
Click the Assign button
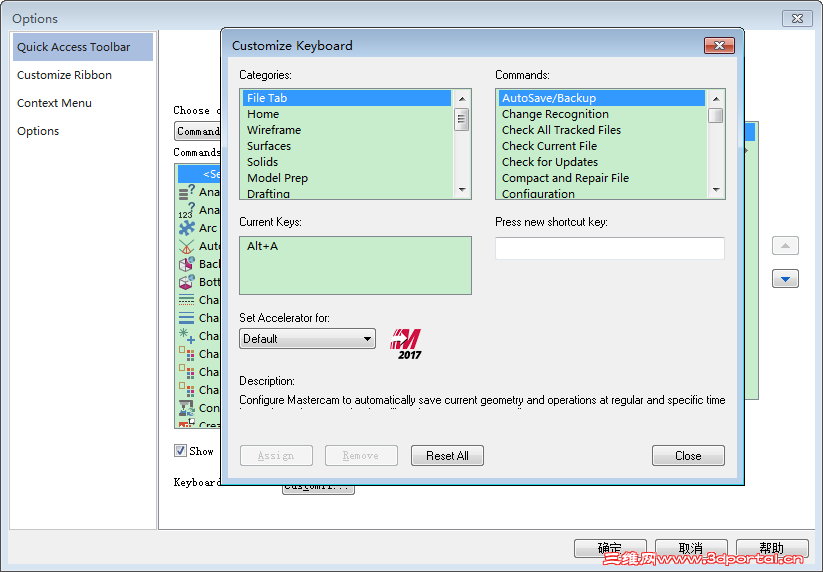(x=276, y=456)
